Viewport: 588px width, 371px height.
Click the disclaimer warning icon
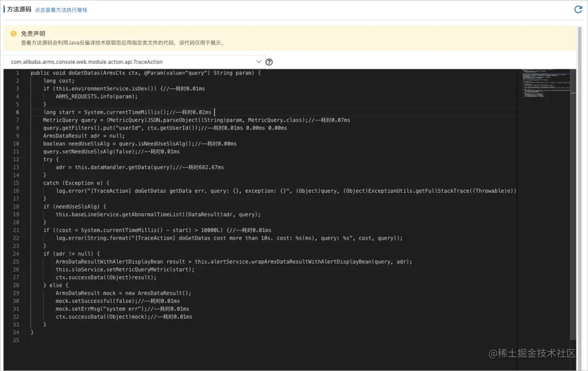tap(14, 33)
